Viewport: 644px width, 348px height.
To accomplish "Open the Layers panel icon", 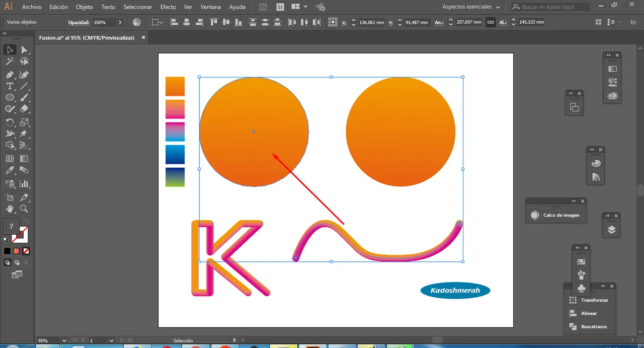I will click(x=611, y=230).
